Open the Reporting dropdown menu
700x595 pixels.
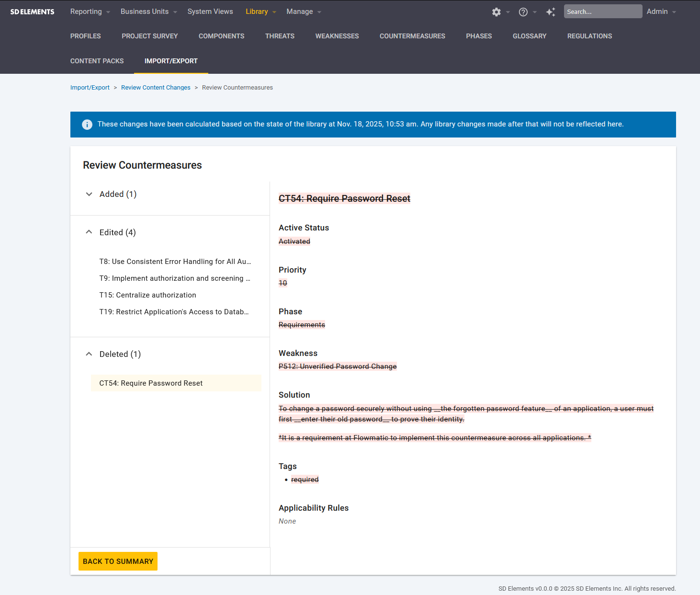pyautogui.click(x=90, y=11)
